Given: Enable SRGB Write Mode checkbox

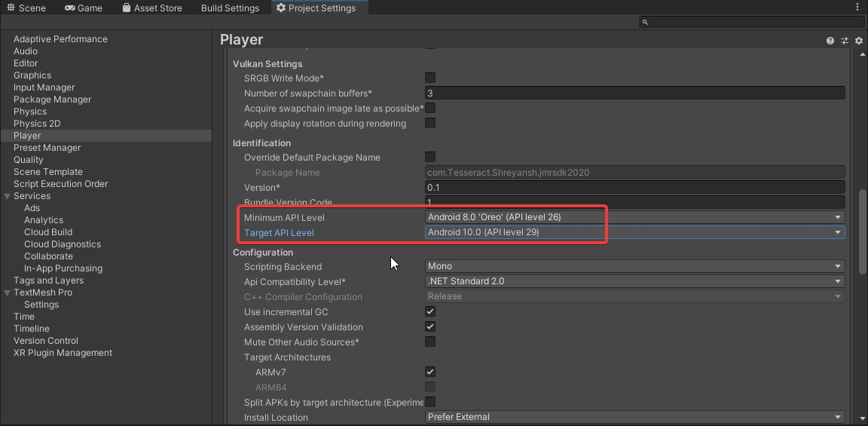Looking at the screenshot, I should (430, 78).
